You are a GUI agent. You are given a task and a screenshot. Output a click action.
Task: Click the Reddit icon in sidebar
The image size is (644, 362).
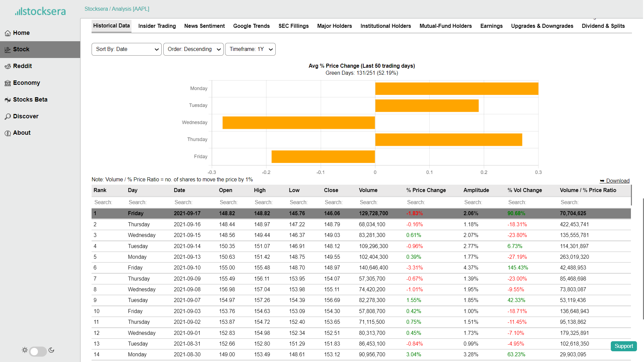8,66
